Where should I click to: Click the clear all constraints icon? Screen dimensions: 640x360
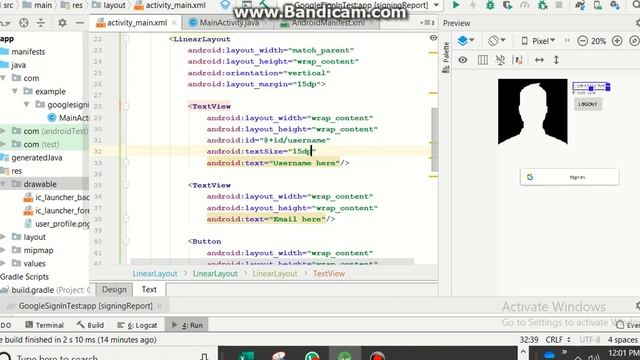tap(518, 60)
